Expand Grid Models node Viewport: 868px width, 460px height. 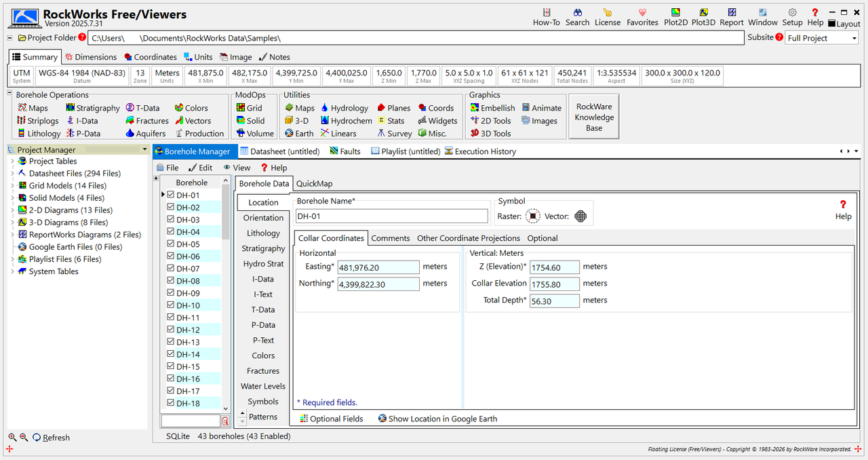point(12,186)
